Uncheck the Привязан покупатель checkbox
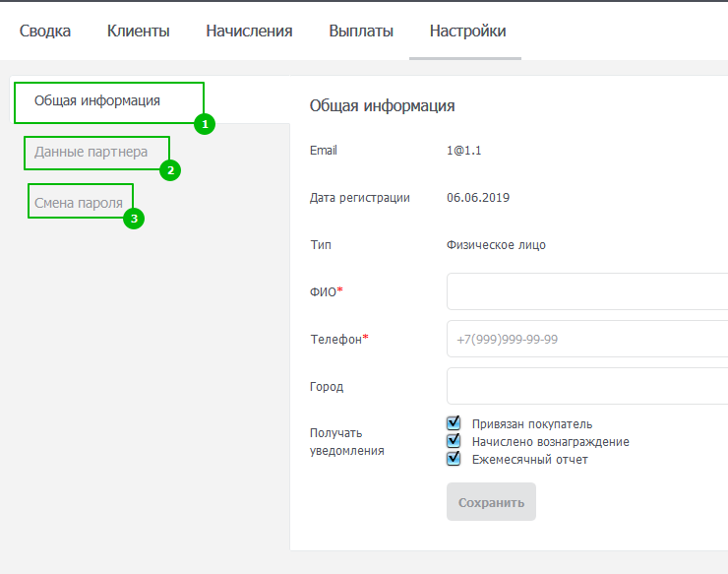 pos(454,423)
